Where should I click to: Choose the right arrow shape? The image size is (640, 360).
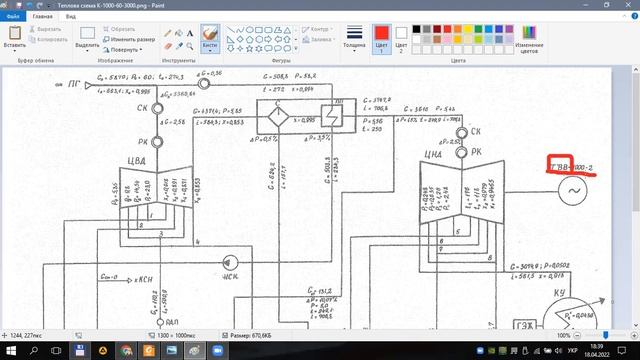point(268,40)
